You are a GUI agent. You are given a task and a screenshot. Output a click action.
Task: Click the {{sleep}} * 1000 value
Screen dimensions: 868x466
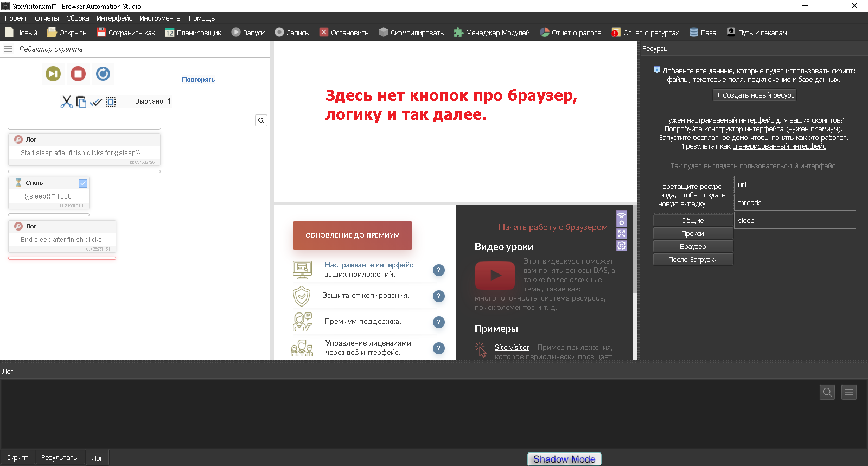(x=48, y=196)
